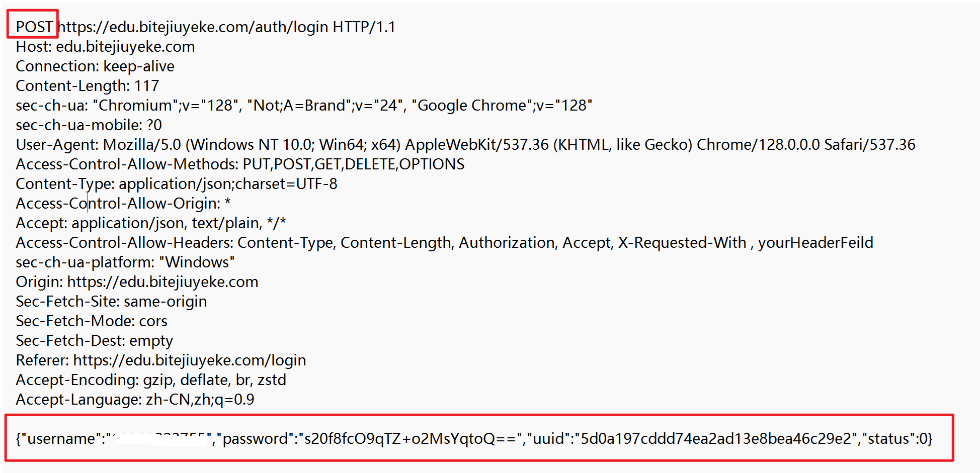Click the sec-ch-ua Chromium header line
The image size is (980, 473).
(304, 105)
